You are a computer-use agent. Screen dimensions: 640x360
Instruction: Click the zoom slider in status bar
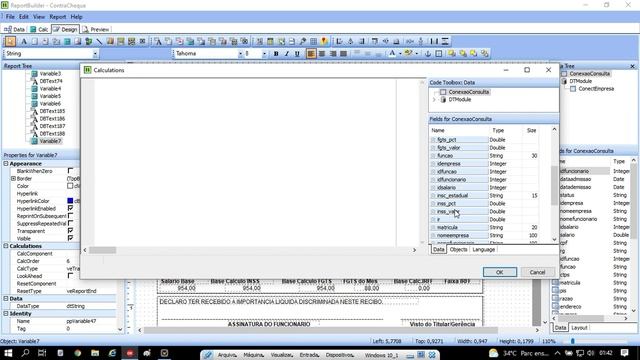click(x=573, y=341)
